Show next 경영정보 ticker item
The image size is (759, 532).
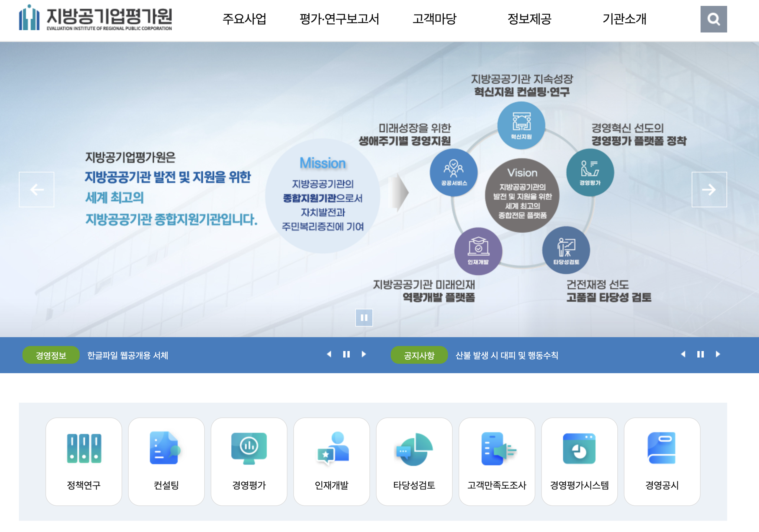coord(364,354)
